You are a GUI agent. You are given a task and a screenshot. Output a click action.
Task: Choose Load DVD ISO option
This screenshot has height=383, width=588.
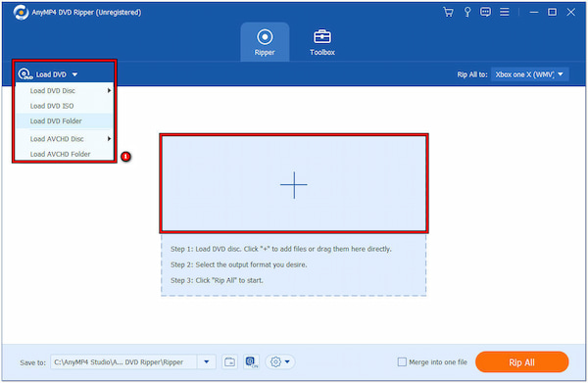[64, 106]
